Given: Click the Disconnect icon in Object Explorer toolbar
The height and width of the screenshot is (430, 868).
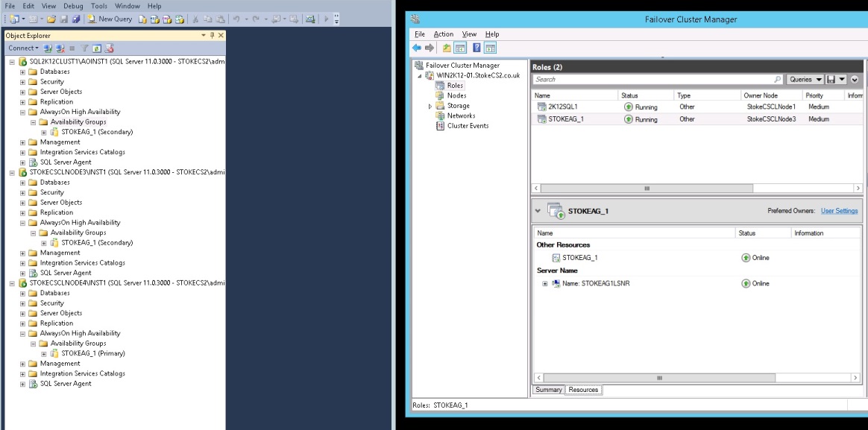Looking at the screenshot, I should tap(60, 48).
